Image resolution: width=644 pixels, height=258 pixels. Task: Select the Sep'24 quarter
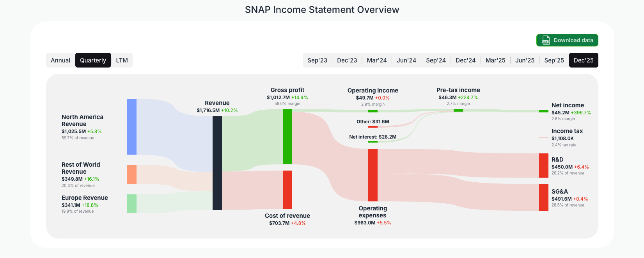tap(436, 60)
